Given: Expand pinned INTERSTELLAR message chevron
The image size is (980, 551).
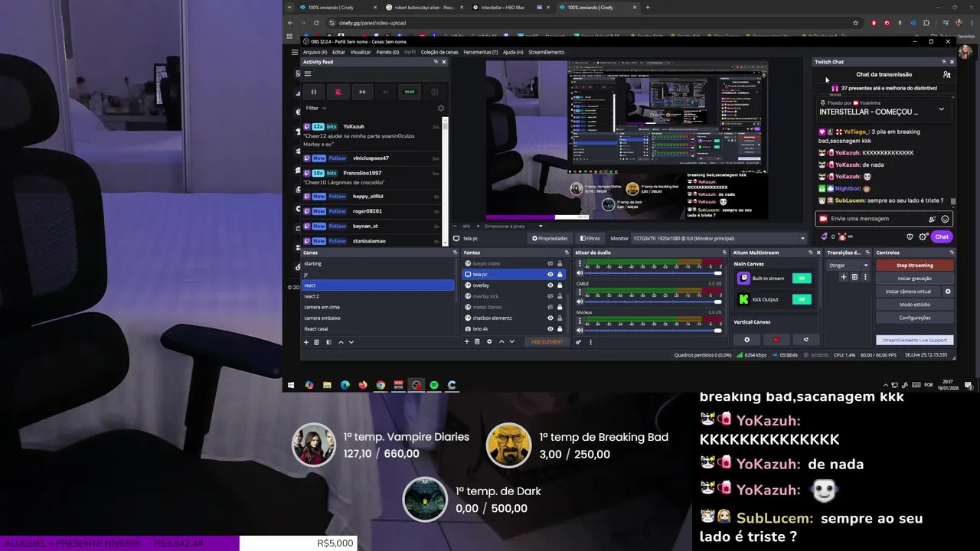Looking at the screenshot, I should pyautogui.click(x=941, y=109).
